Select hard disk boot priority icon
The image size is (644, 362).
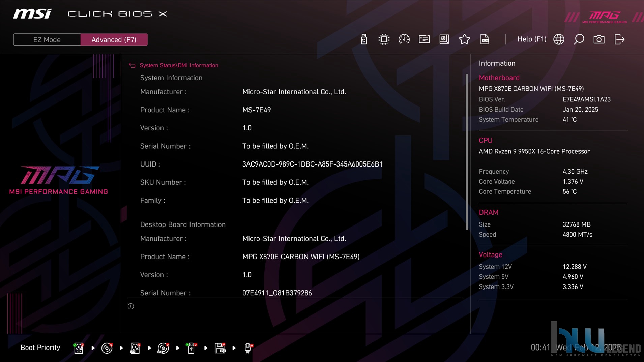pos(79,348)
